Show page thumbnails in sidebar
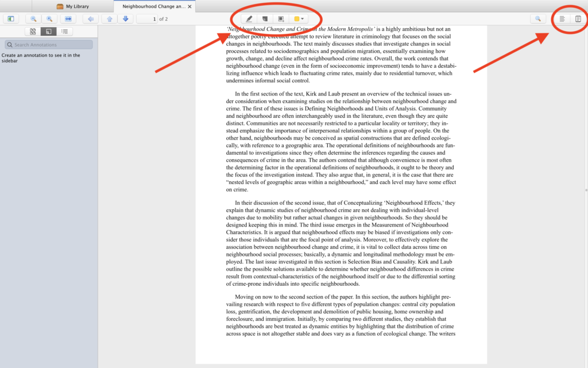Screen dimensions: 588x368 pos(33,32)
